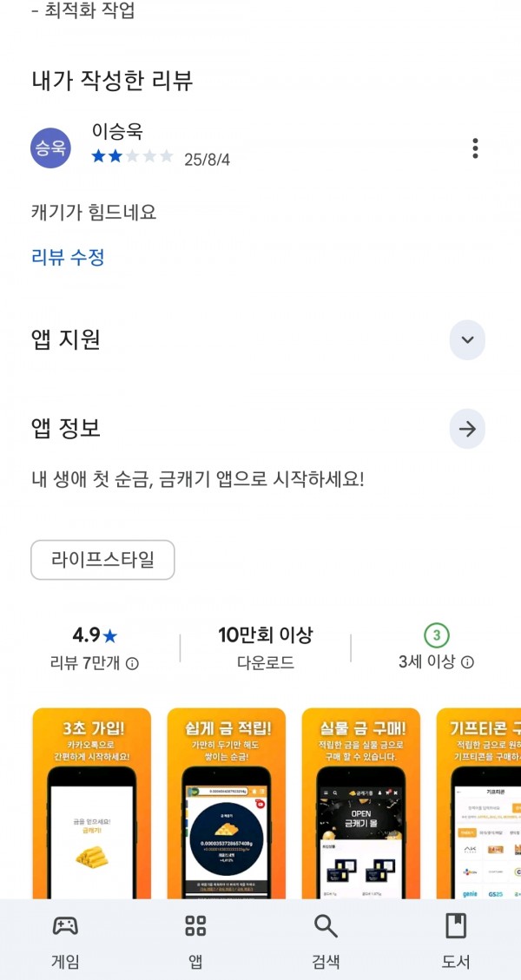Tap the 검색 magnifier icon
Image resolution: width=521 pixels, height=980 pixels.
point(326,925)
